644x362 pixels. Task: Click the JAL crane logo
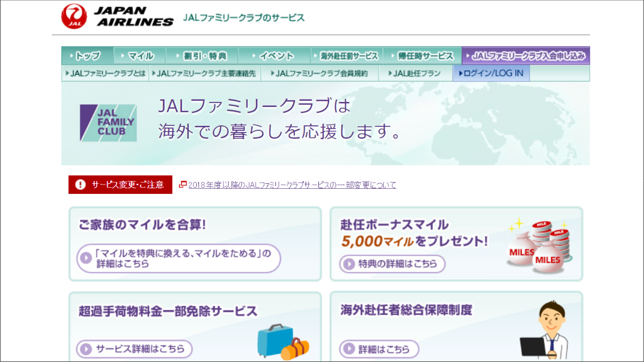pos(74,16)
